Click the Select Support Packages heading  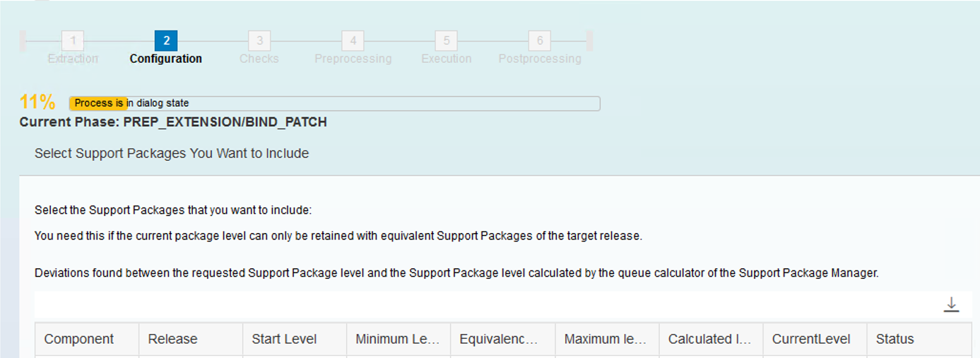pyautogui.click(x=172, y=153)
